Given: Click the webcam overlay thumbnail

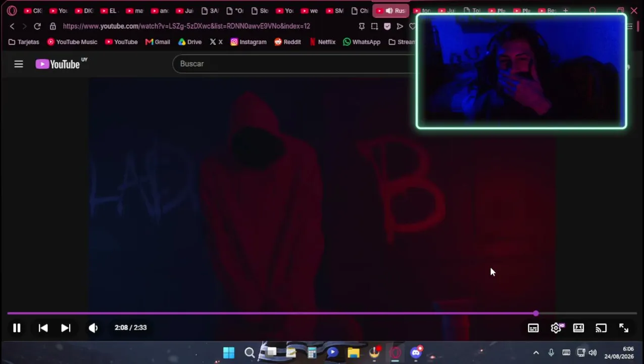Looking at the screenshot, I should 521,71.
